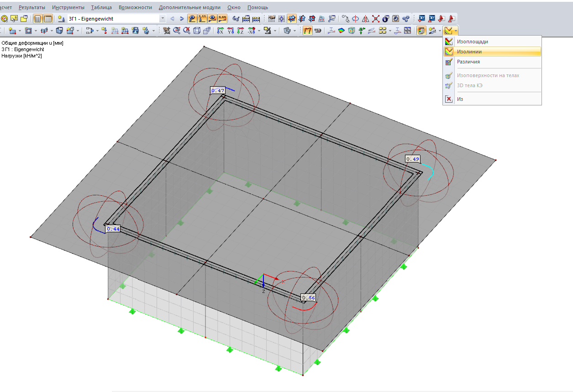This screenshot has width=573, height=392.
Task: Toggle the rightmost x.xx values button
Action: tap(222, 19)
